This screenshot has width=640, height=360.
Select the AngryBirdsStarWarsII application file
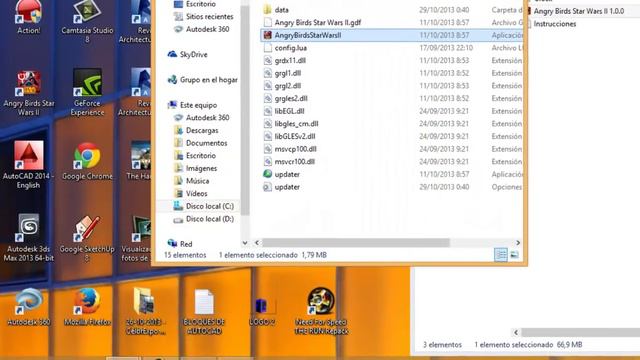[391, 35]
